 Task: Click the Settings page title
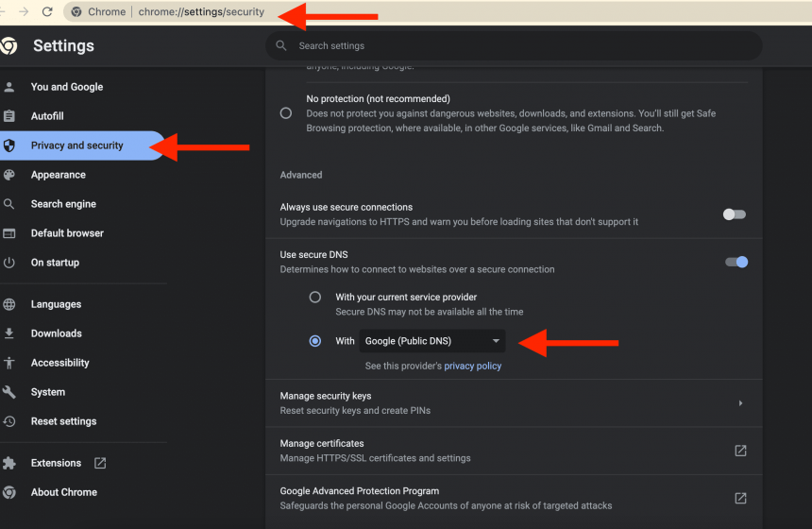coord(63,45)
